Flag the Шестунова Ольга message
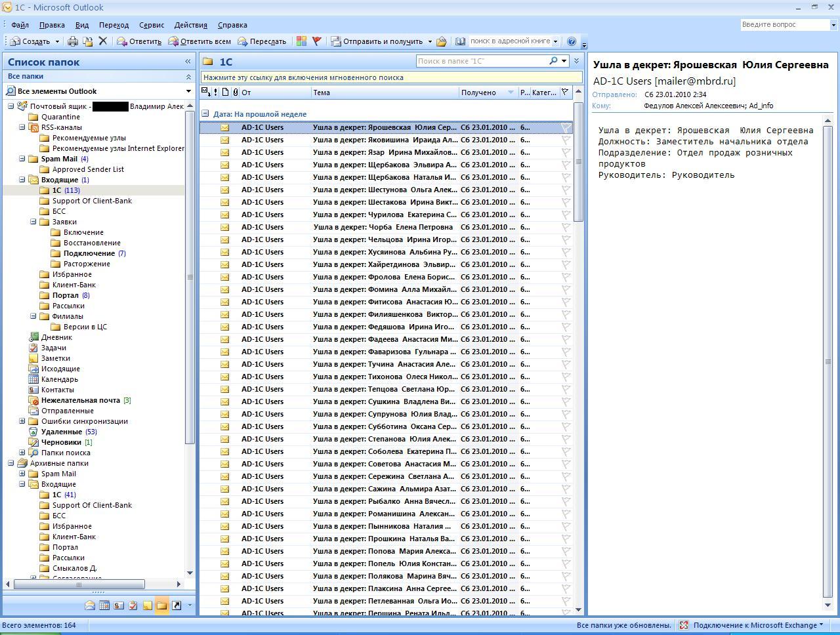 566,190
